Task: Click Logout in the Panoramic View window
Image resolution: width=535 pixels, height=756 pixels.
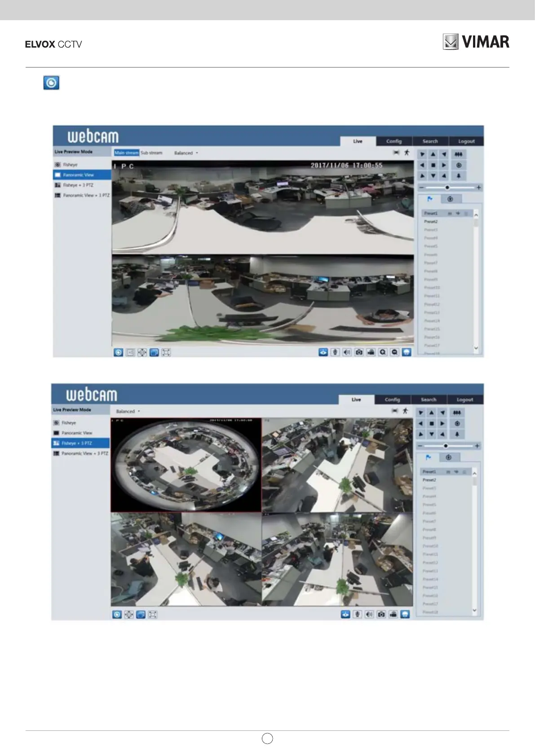Action: click(x=466, y=141)
